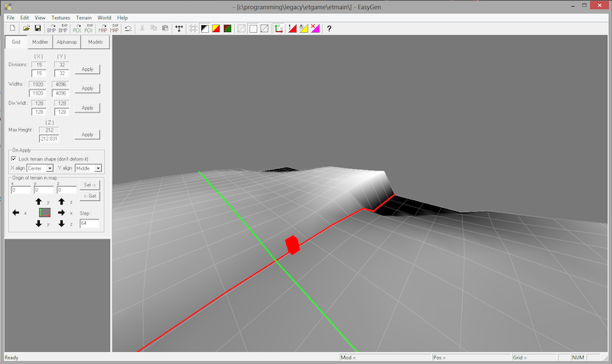Image resolution: width=612 pixels, height=364 pixels.
Task: Move terrain origin with left x arrow
Action: [x=16, y=212]
